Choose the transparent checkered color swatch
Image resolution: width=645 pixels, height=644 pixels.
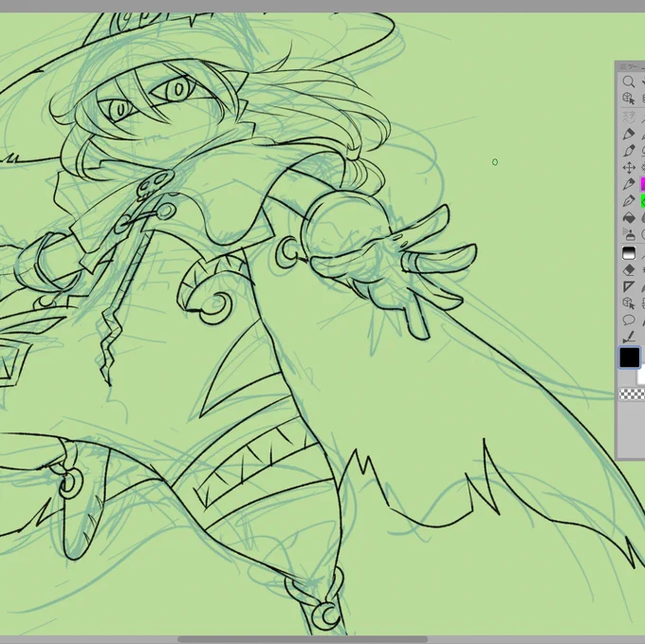pos(632,395)
